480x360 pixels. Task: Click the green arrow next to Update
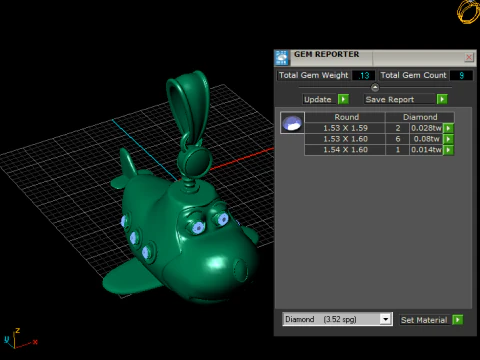(x=343, y=99)
